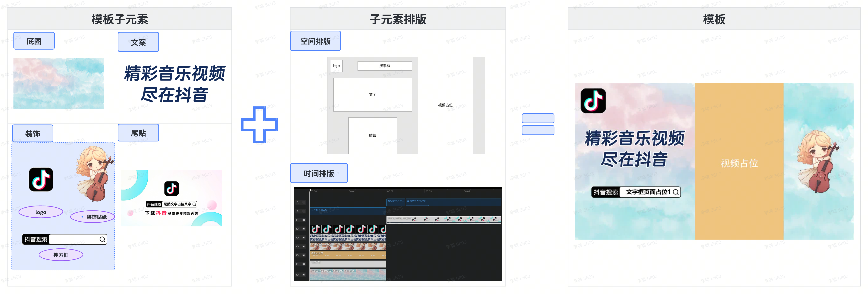The height and width of the screenshot is (294, 868).
Task: Click the text icon on 文字框页面占位1 track
Action: [x=298, y=211]
